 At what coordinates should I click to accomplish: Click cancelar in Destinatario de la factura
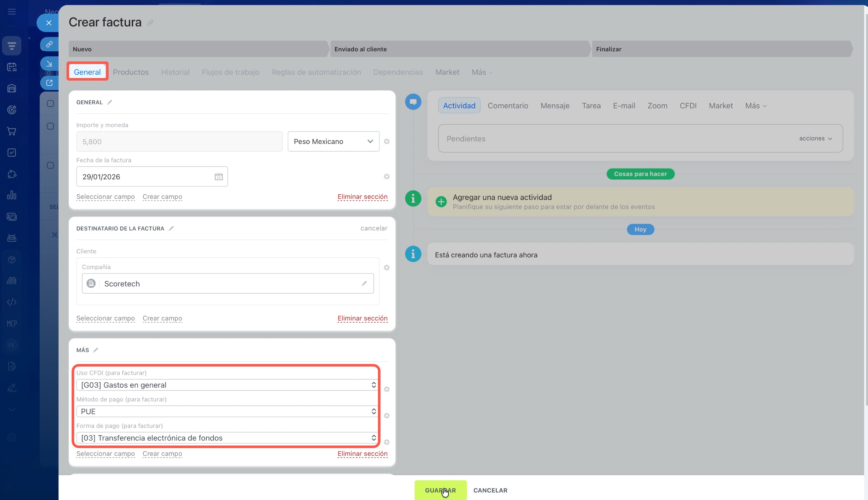(x=374, y=228)
